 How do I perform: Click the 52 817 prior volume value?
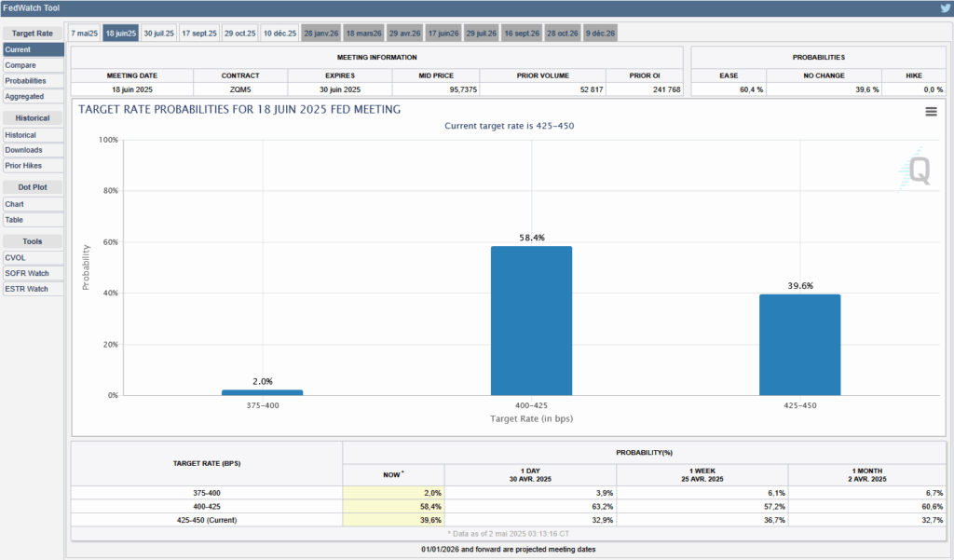click(543, 89)
